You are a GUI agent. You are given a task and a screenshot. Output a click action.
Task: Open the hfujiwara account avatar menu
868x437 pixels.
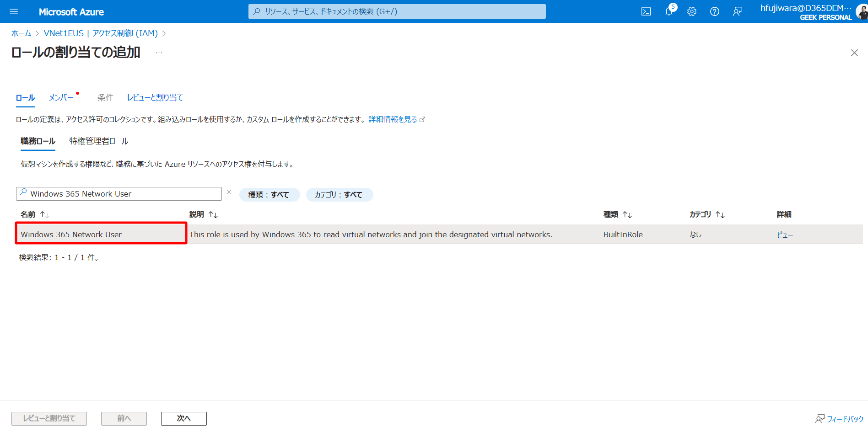[x=861, y=11]
